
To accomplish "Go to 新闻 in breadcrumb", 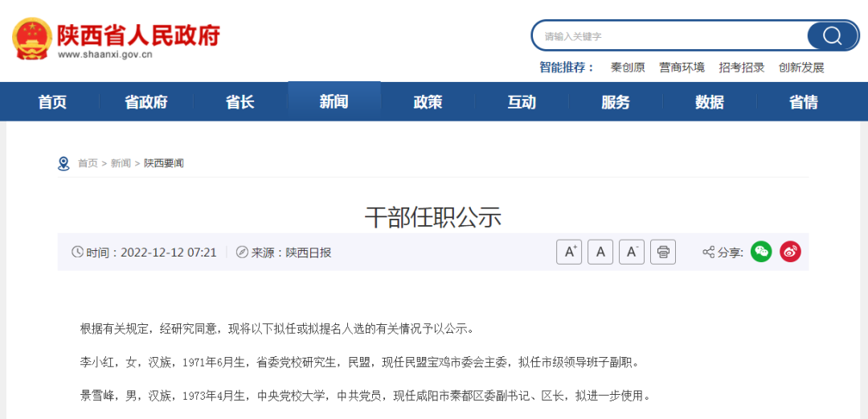I will pyautogui.click(x=121, y=163).
